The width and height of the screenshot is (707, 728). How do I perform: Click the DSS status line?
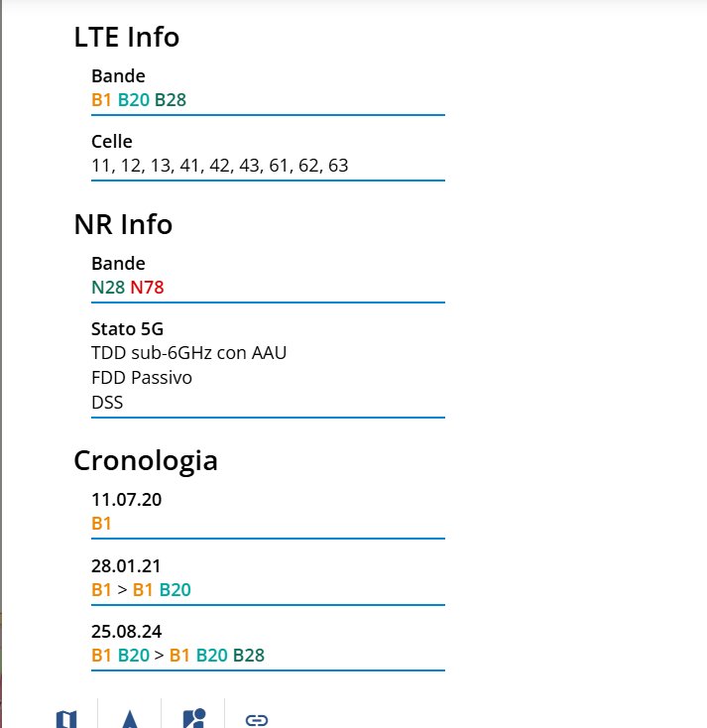click(107, 402)
